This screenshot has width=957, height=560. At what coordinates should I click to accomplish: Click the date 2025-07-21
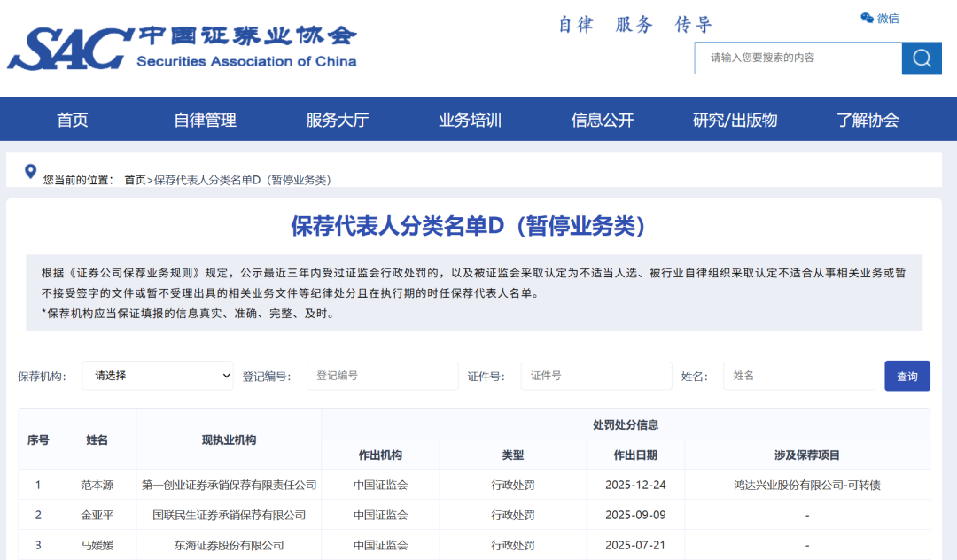pyautogui.click(x=635, y=545)
